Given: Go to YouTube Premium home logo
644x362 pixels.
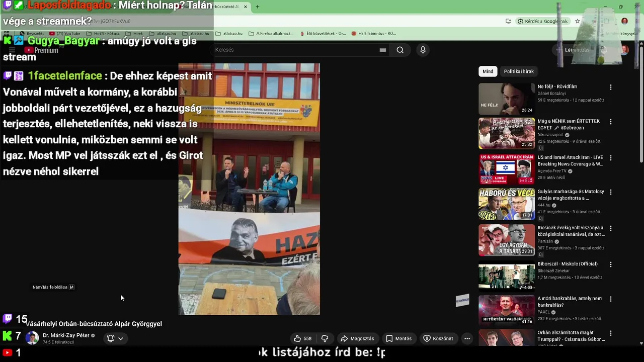Looking at the screenshot, I should tap(42, 50).
